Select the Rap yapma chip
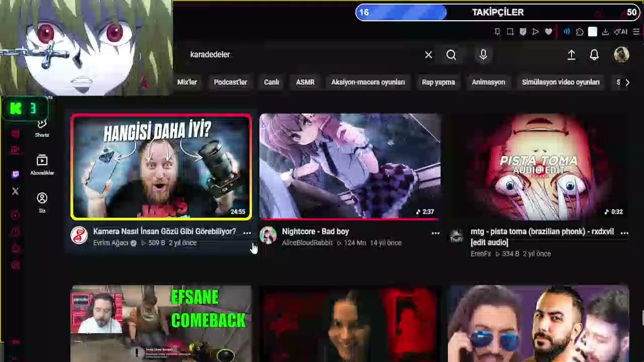Screen dimensions: 644x362 [438, 82]
